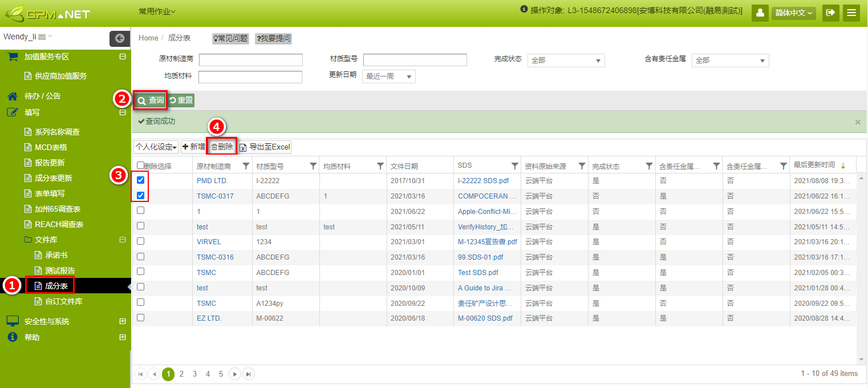This screenshot has width=868, height=388.
Task: Open the 简体中文 language dropdown
Action: (794, 13)
